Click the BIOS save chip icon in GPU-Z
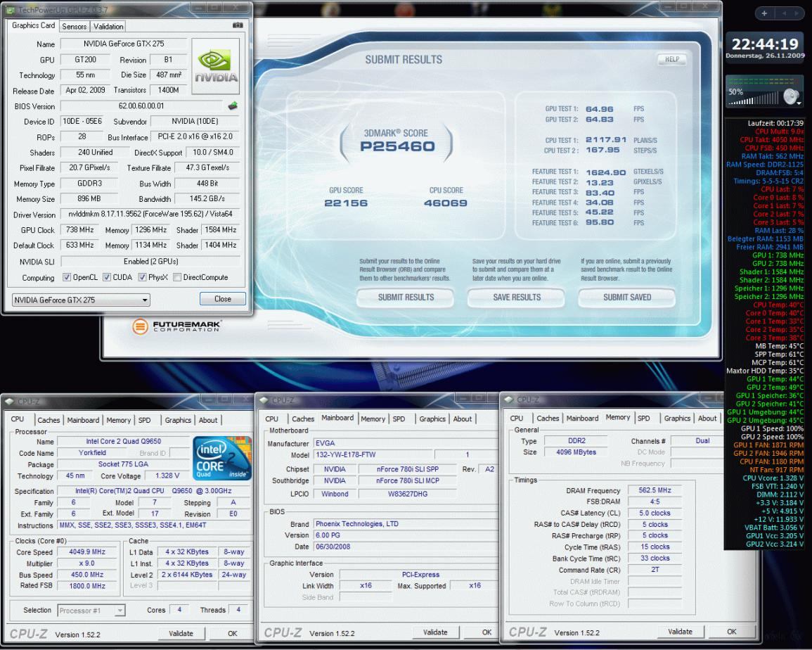 [233, 106]
